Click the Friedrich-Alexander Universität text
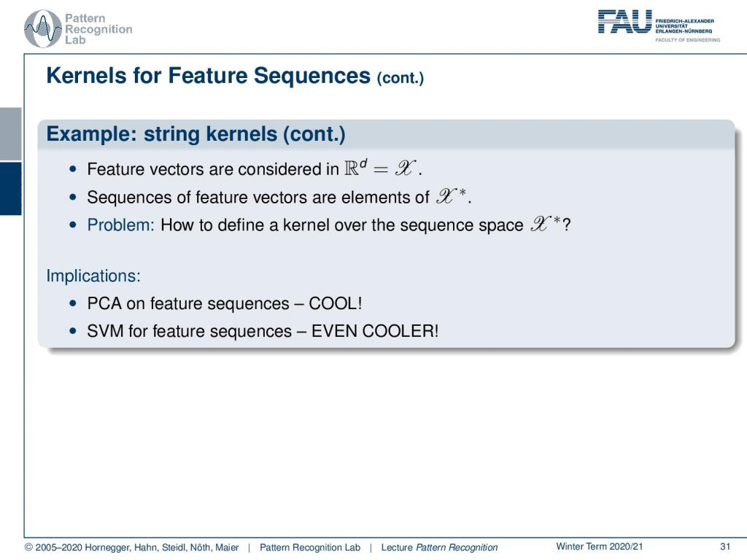This screenshot has height=560, width=747. tap(684, 26)
